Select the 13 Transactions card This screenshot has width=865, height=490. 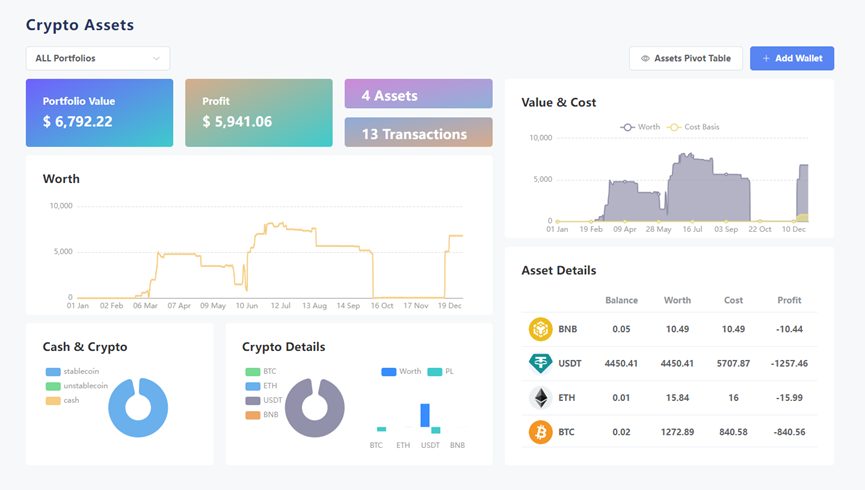(418, 132)
